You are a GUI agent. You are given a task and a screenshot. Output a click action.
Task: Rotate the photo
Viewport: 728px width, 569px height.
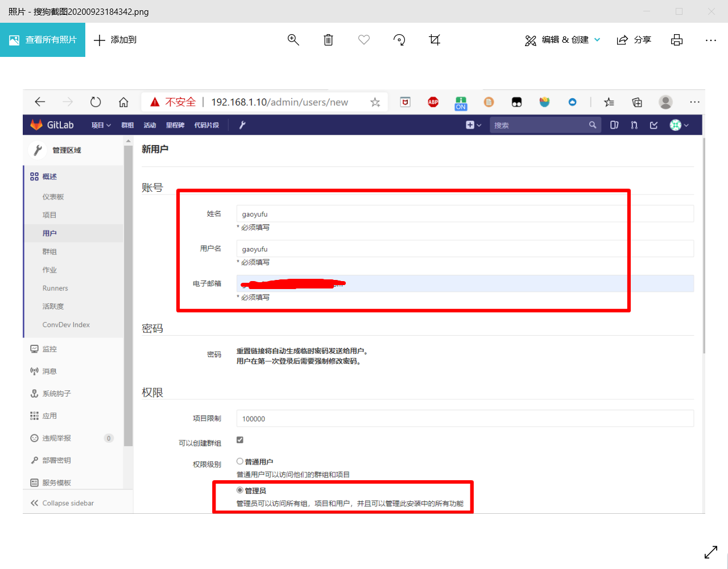coord(399,40)
